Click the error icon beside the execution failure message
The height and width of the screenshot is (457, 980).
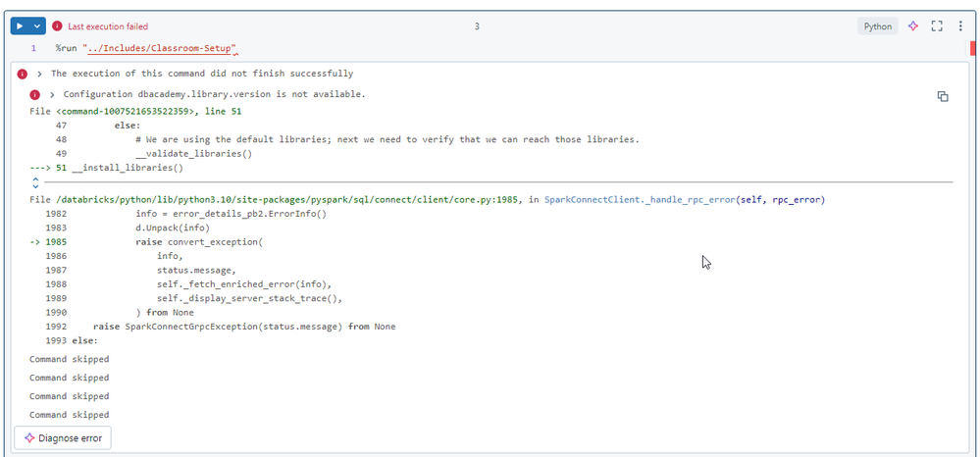22,74
